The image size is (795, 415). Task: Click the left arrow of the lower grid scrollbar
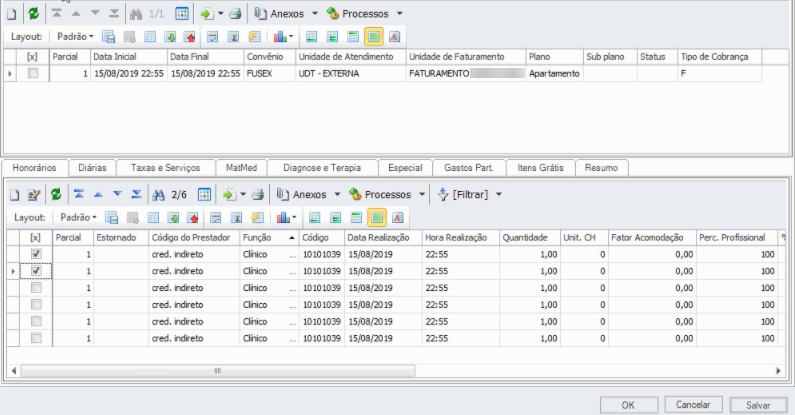pyautogui.click(x=14, y=371)
